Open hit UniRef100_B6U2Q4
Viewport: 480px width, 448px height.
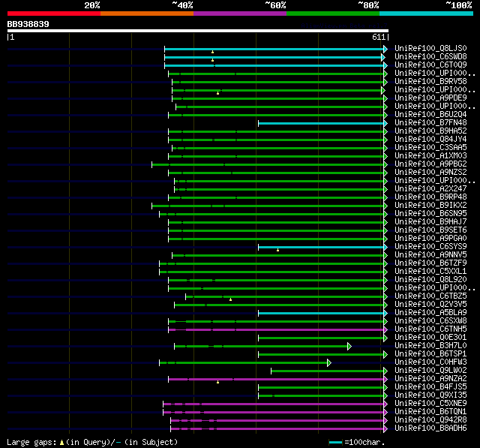click(430, 115)
